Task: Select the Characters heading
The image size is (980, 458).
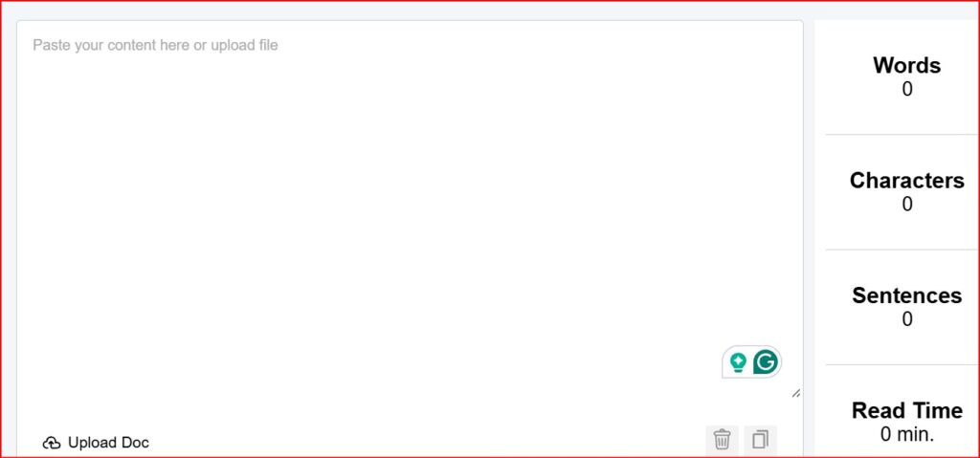Action: (x=907, y=180)
